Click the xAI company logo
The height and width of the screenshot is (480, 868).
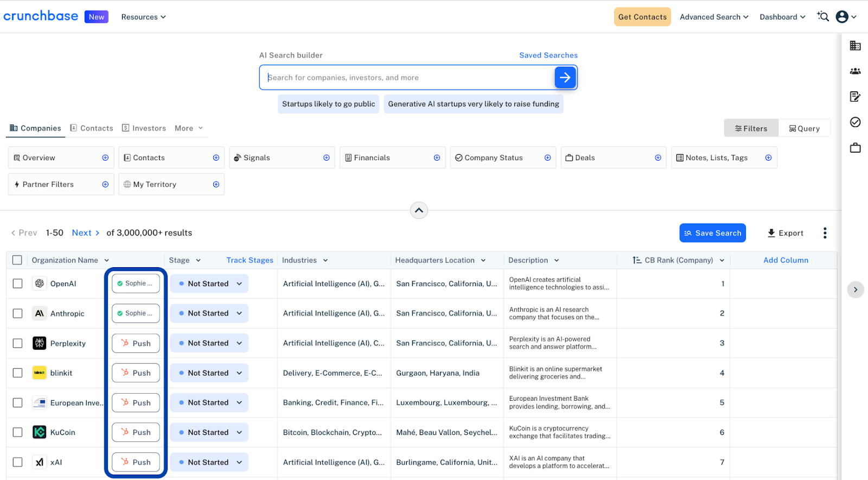pos(40,462)
